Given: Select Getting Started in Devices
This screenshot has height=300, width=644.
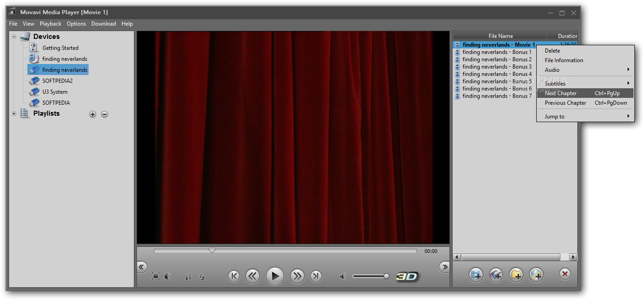Looking at the screenshot, I should (x=60, y=48).
